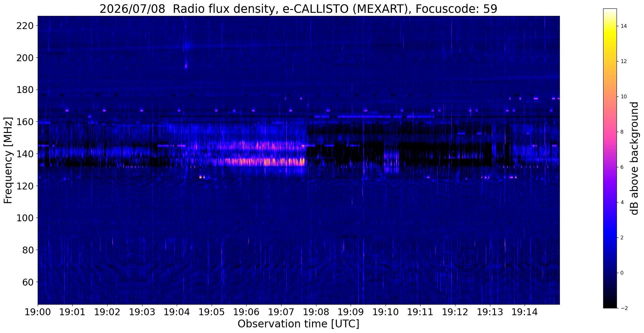Click the 100 MHz frequency label
644x333 pixels.
pos(25,218)
